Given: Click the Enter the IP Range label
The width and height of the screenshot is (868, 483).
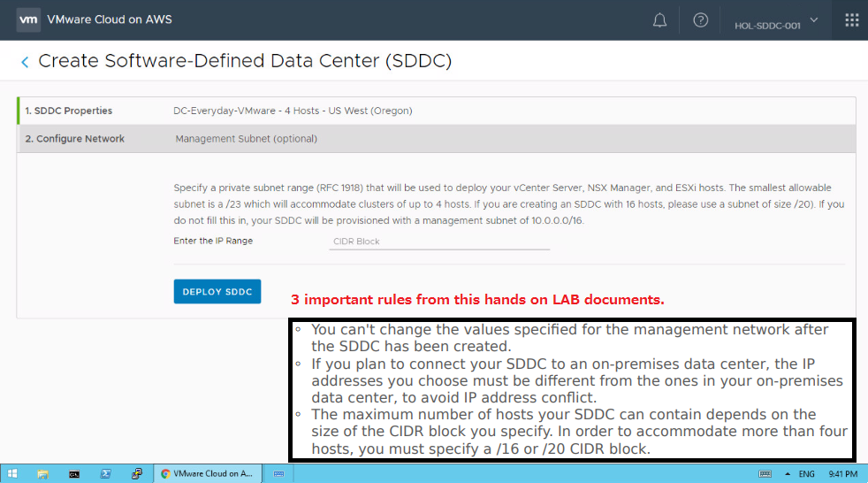Looking at the screenshot, I should [x=213, y=241].
